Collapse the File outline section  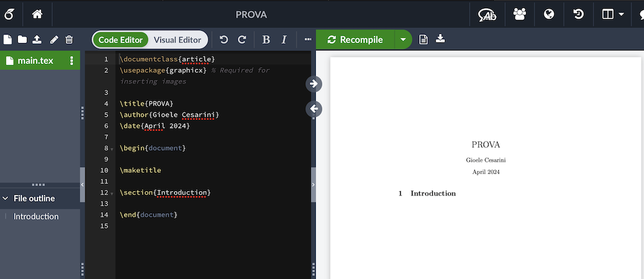[x=6, y=198]
